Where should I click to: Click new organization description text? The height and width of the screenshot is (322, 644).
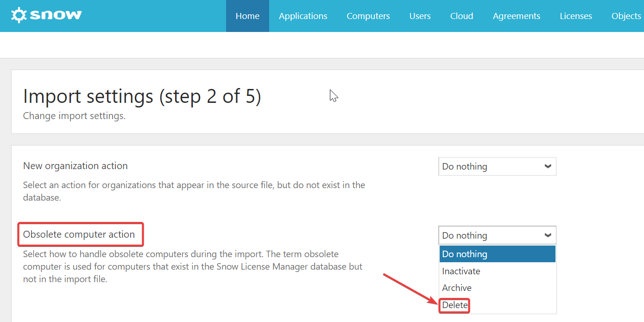[194, 191]
